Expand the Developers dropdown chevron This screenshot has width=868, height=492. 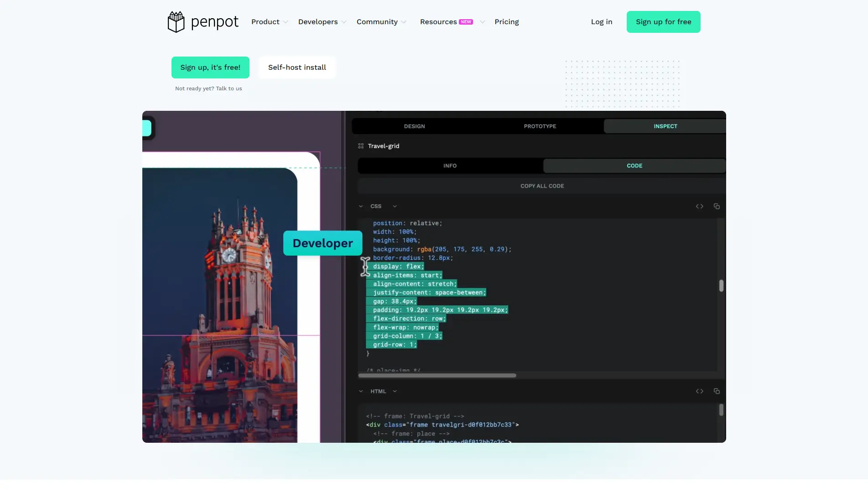coord(344,22)
